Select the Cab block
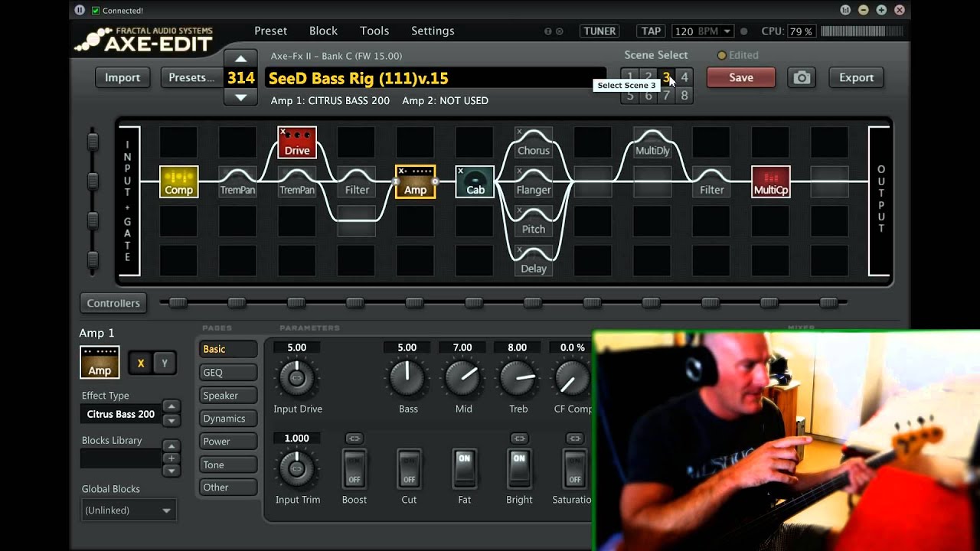This screenshot has width=980, height=551. tap(475, 181)
